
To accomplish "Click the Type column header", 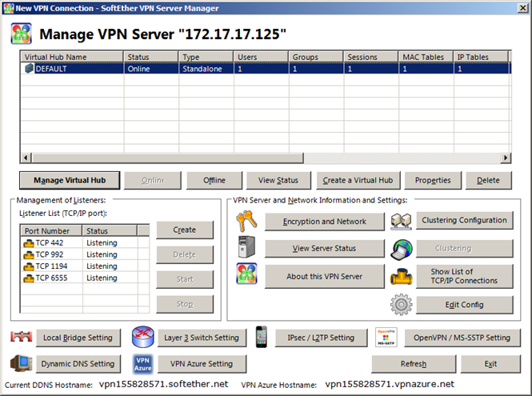I will 206,57.
